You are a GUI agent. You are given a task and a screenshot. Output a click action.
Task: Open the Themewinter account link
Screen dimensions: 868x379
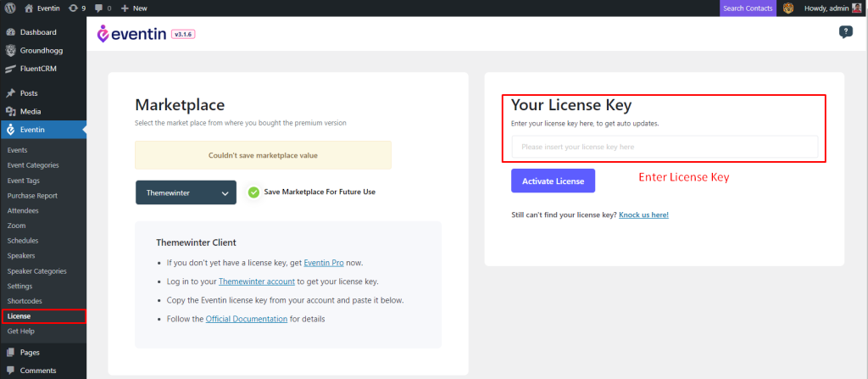coord(256,281)
